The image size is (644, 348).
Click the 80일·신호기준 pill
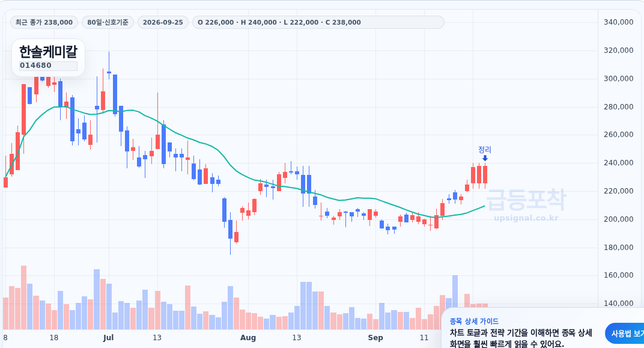pyautogui.click(x=108, y=22)
